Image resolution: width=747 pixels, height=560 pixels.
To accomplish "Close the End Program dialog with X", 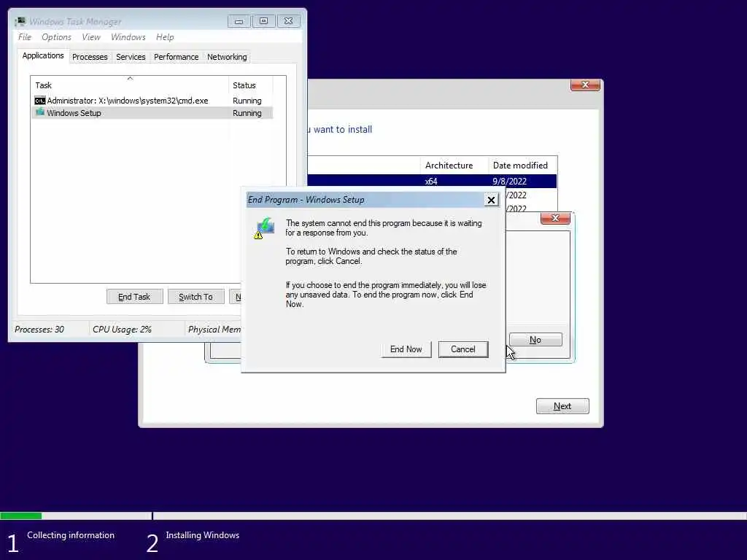I will [491, 200].
